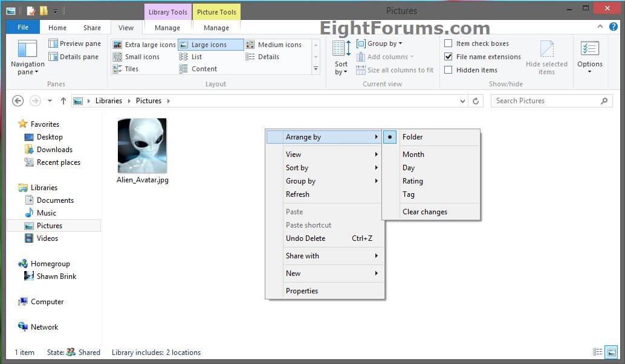Viewport: 625px width, 364px height.
Task: Click the Search Pictures field
Action: click(544, 101)
